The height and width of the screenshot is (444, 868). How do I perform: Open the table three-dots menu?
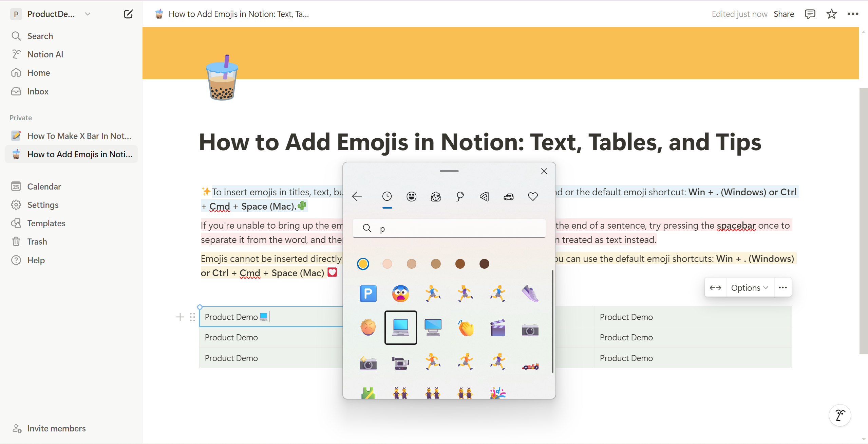click(782, 287)
